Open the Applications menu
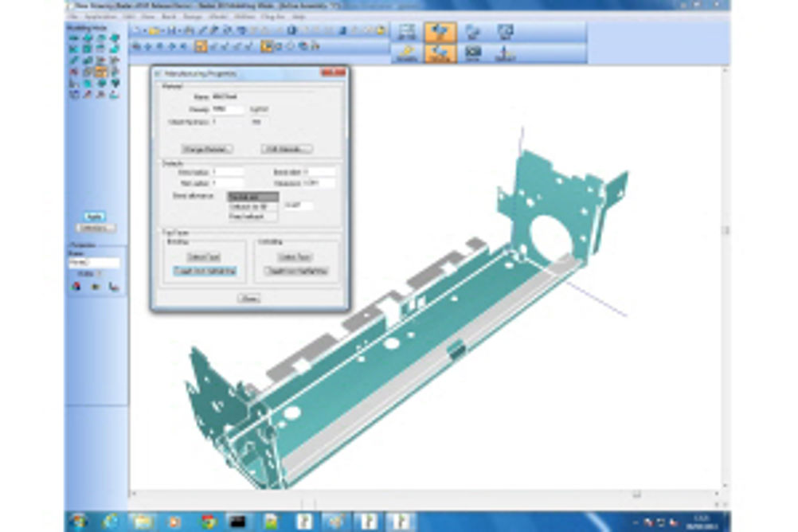This screenshot has height=532, width=798. 100,17
